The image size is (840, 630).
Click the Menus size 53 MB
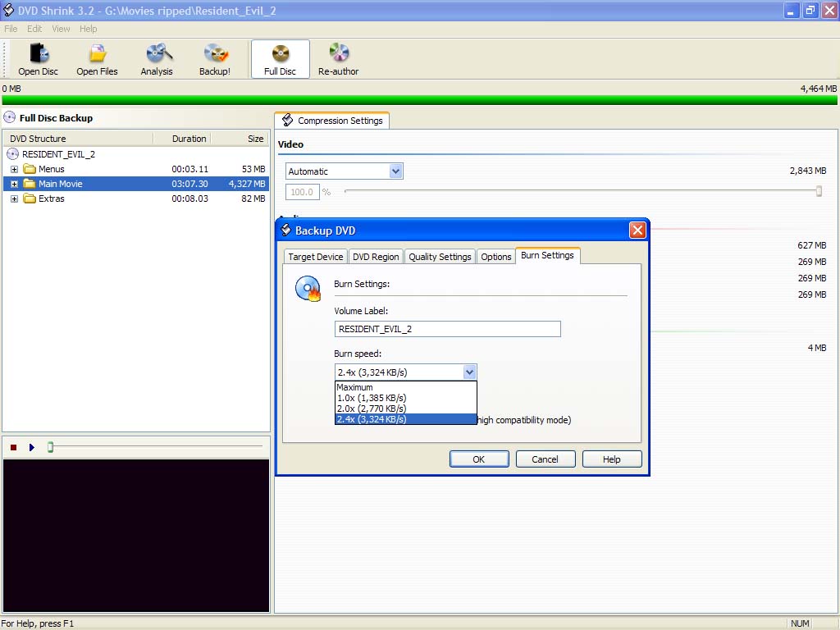point(253,169)
